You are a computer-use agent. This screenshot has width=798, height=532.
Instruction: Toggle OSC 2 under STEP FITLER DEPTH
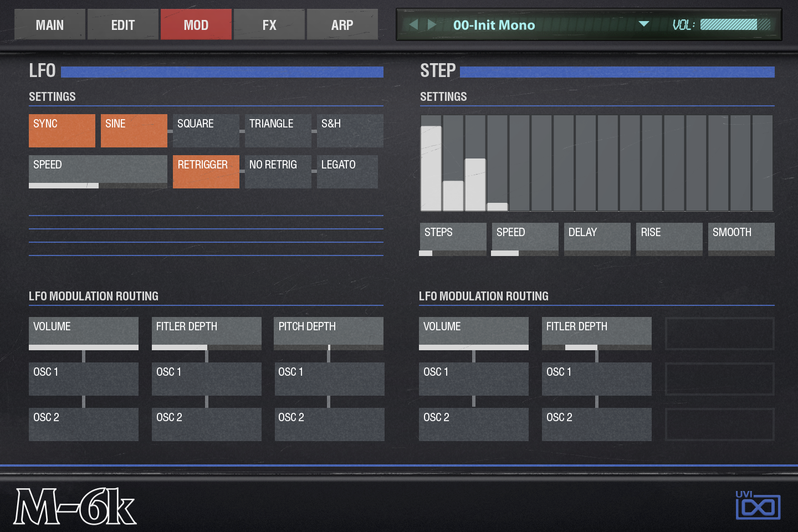tap(597, 424)
